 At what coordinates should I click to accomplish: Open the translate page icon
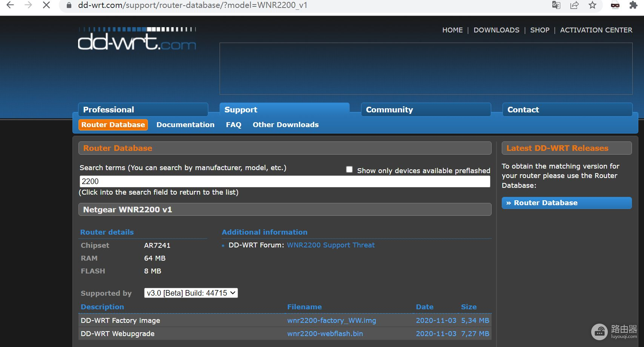coord(556,5)
